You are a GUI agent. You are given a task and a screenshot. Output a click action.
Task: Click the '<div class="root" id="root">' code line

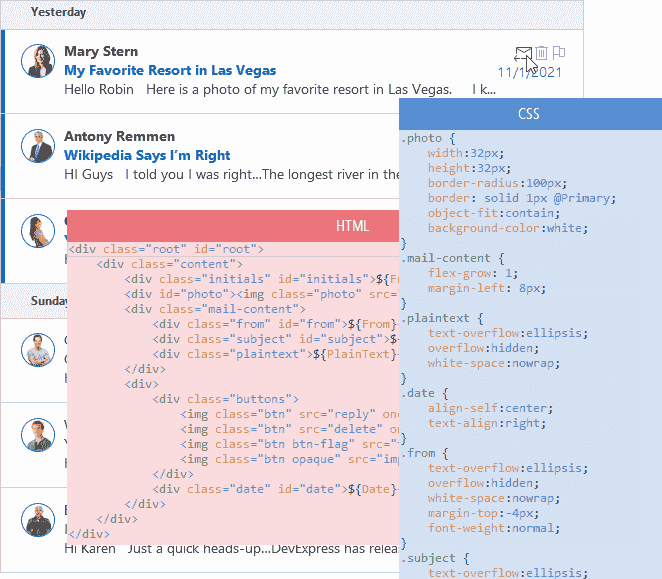point(166,249)
